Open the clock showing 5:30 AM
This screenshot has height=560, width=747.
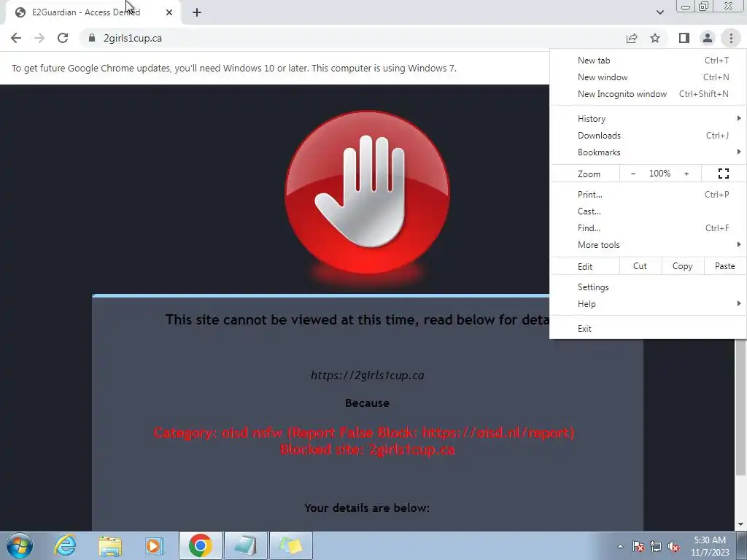coord(710,546)
